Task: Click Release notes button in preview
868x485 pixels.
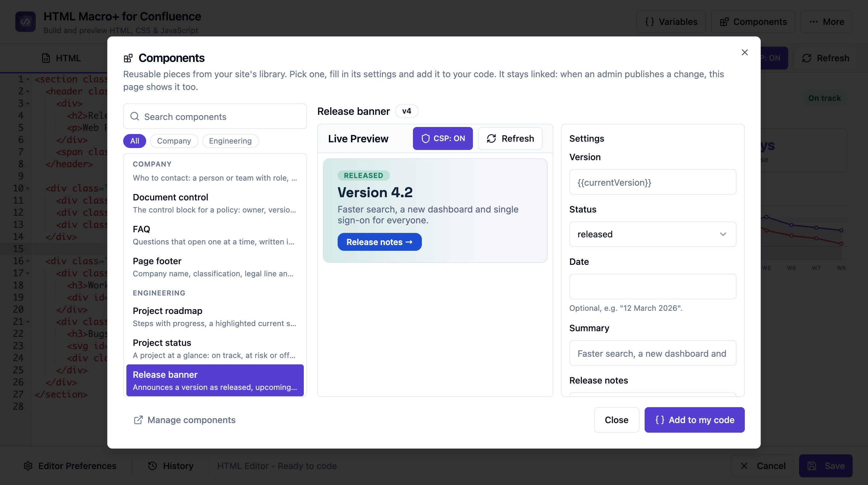Action: 379,242
